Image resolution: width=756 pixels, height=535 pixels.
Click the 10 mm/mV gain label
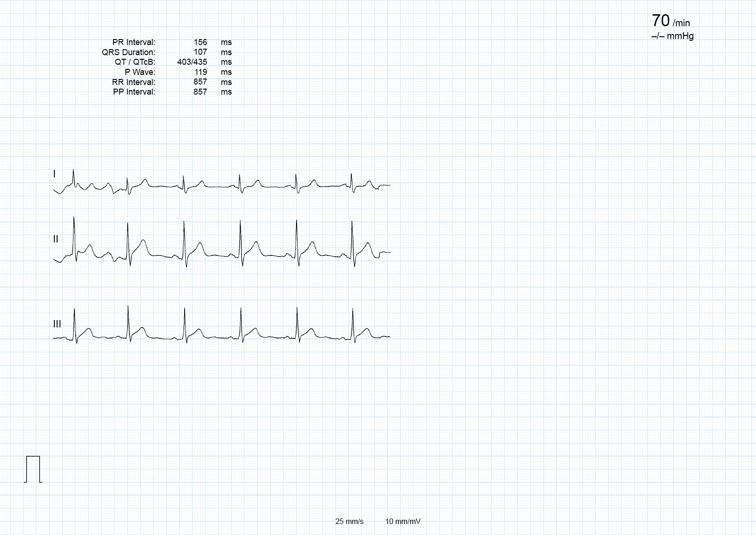tap(403, 521)
